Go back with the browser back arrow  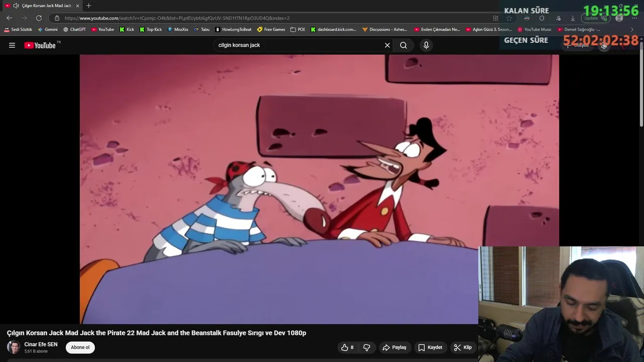(x=9, y=18)
